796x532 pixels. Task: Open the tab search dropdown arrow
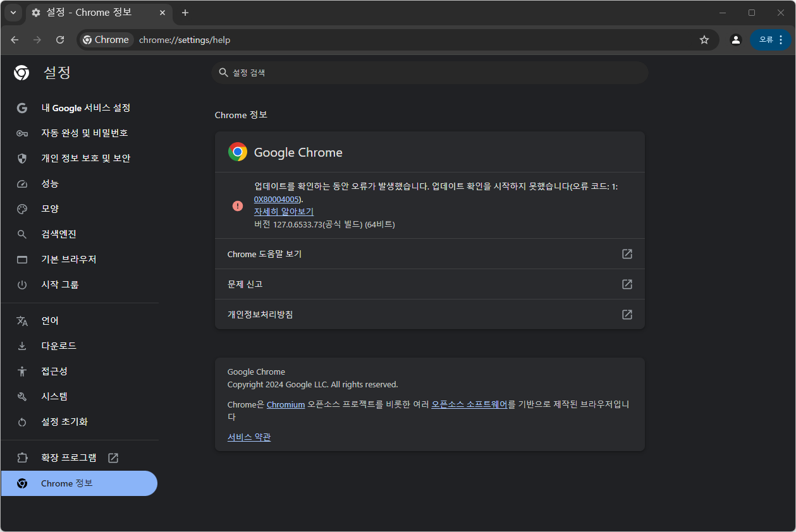pos(13,13)
